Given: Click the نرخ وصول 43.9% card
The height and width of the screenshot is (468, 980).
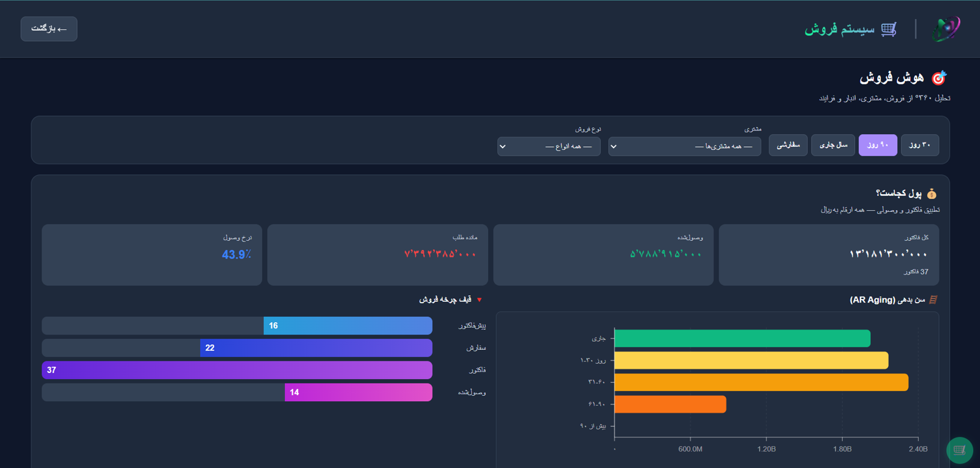Looking at the screenshot, I should click(x=152, y=255).
